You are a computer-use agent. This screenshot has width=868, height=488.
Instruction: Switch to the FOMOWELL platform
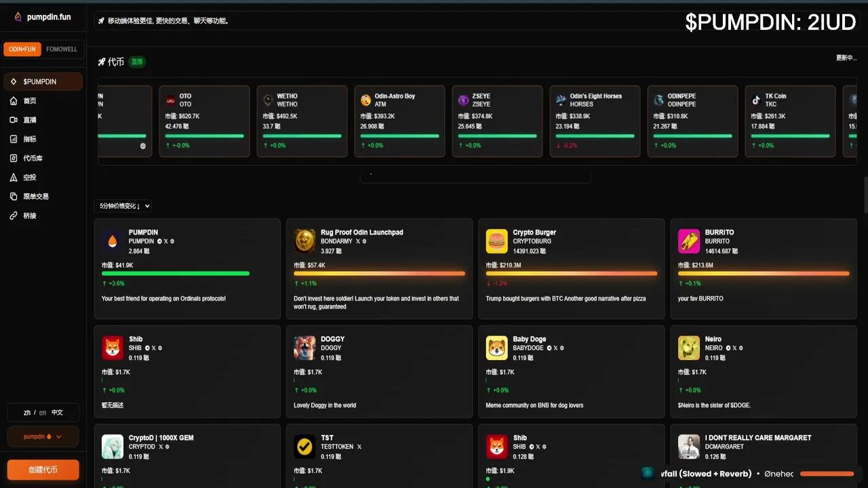pyautogui.click(x=62, y=49)
